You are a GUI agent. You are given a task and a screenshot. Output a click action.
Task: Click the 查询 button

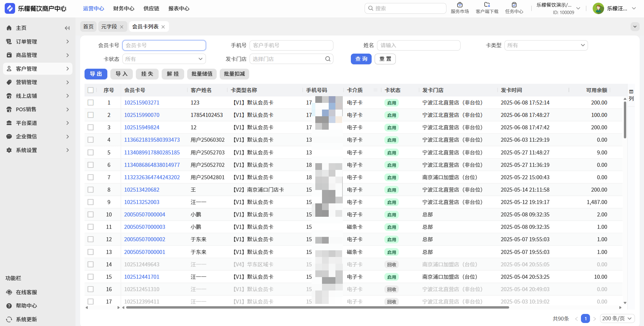(x=361, y=59)
